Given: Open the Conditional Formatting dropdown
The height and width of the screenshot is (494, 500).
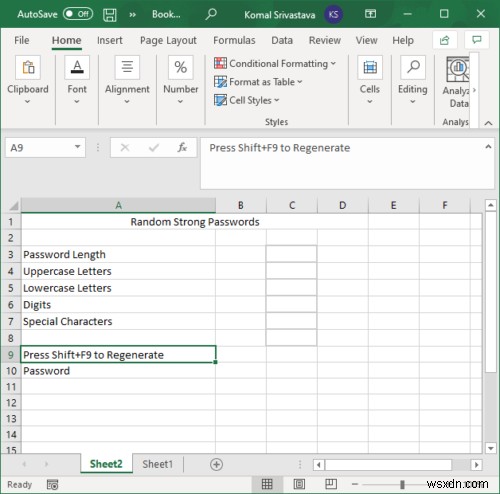Looking at the screenshot, I should tap(275, 63).
